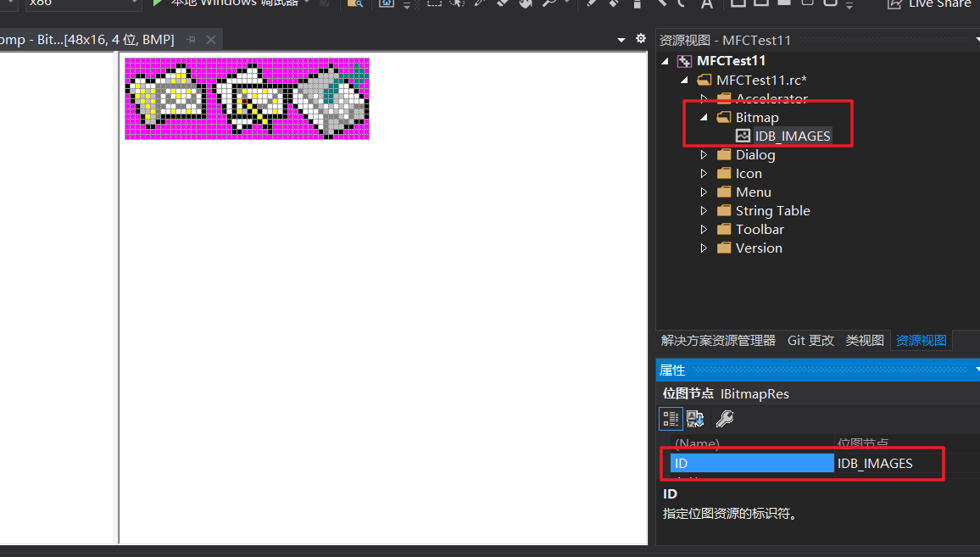The image size is (980, 557).
Task: Click the 位图节点 IBitmapRes object header
Action: 726,394
